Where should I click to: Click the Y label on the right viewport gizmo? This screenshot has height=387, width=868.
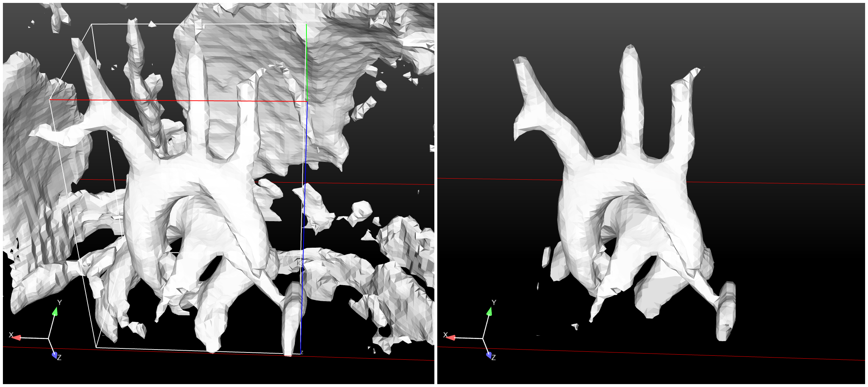494,303
